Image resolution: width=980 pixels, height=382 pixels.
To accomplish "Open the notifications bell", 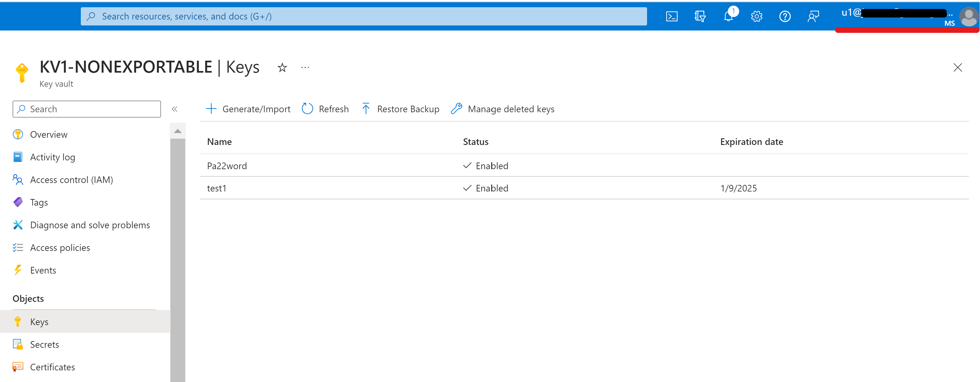I will pos(728,16).
